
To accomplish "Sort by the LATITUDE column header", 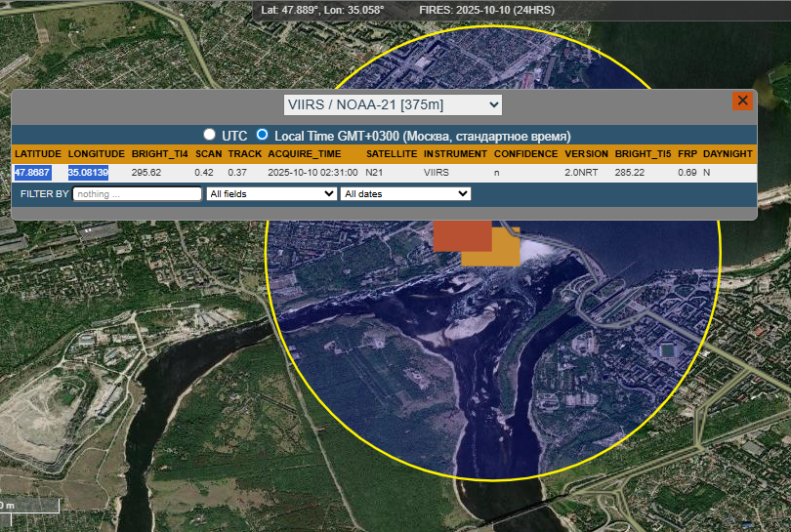I will (38, 154).
